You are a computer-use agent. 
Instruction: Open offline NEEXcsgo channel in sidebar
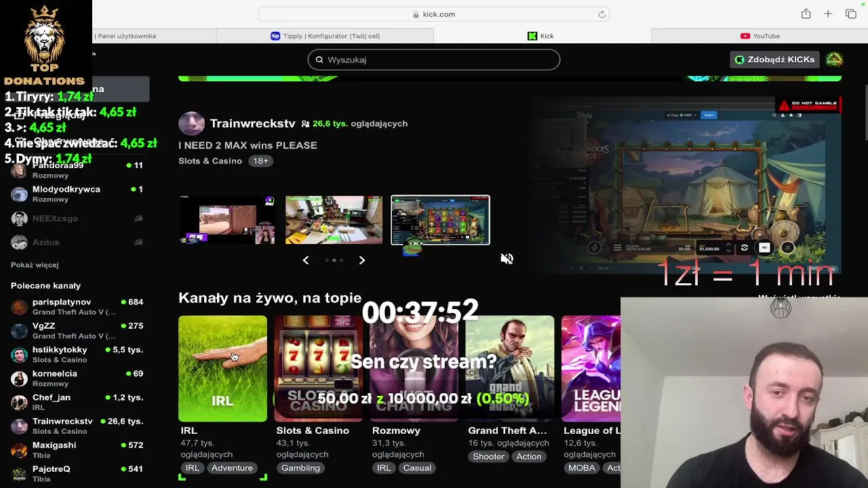(77, 218)
